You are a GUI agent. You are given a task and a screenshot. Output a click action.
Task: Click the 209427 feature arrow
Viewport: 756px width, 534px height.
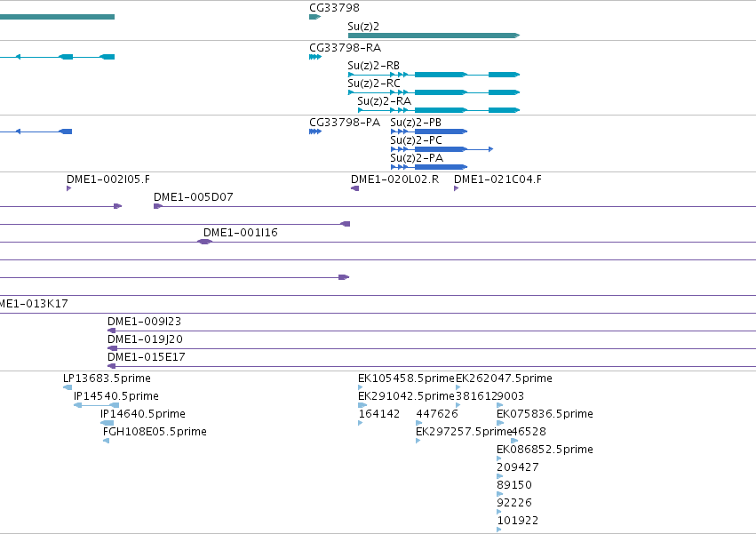click(500, 476)
